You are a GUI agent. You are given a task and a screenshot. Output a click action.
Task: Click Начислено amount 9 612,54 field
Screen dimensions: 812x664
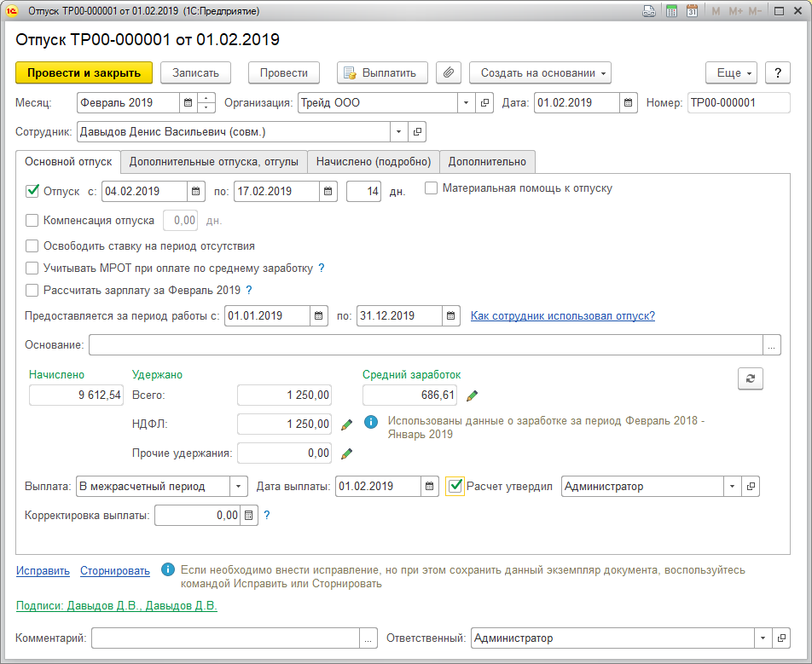click(x=76, y=396)
